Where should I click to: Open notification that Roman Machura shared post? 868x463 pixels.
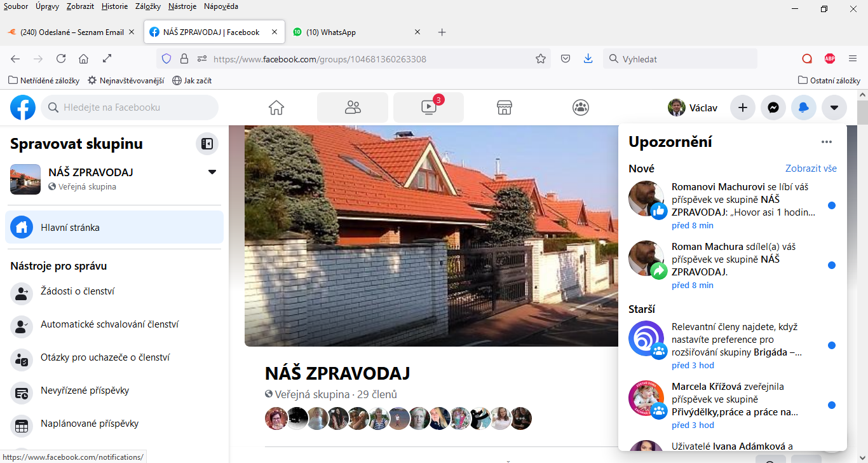(x=732, y=265)
